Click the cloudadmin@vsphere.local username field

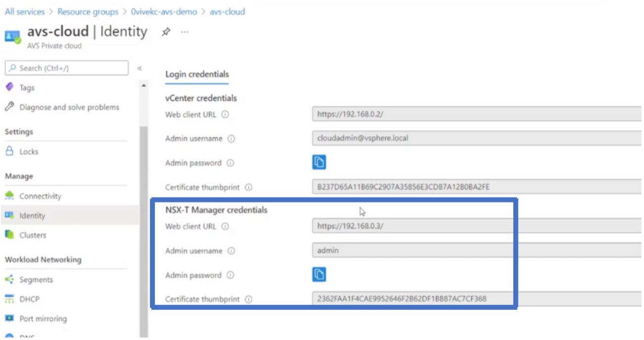pos(478,139)
